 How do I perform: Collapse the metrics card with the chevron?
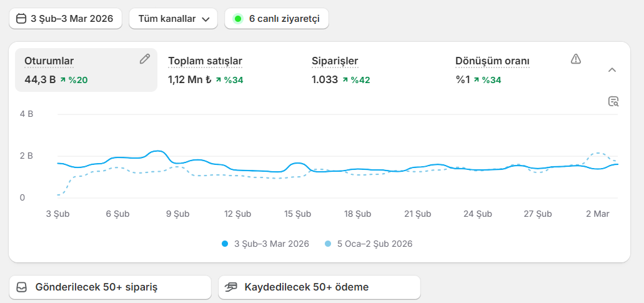612,70
